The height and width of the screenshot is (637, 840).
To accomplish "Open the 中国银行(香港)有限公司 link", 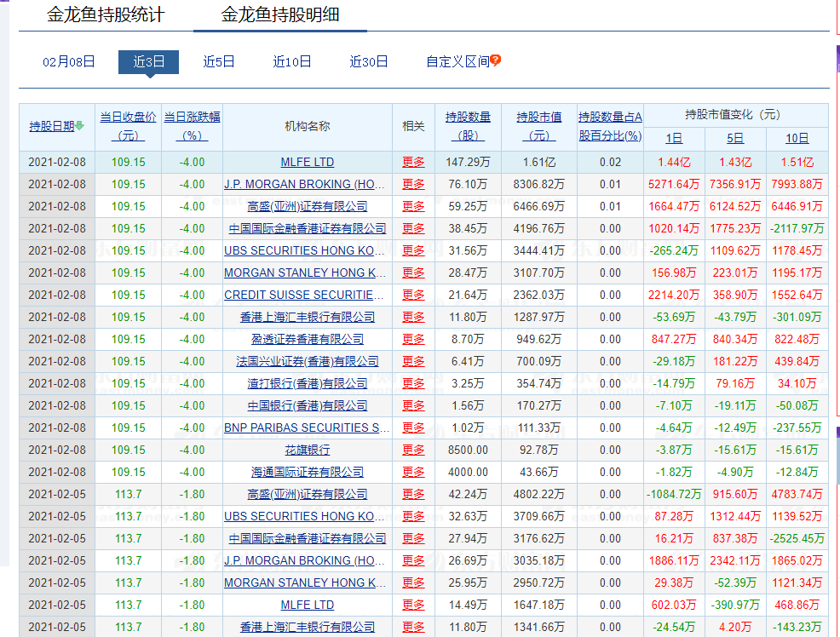I will click(307, 405).
